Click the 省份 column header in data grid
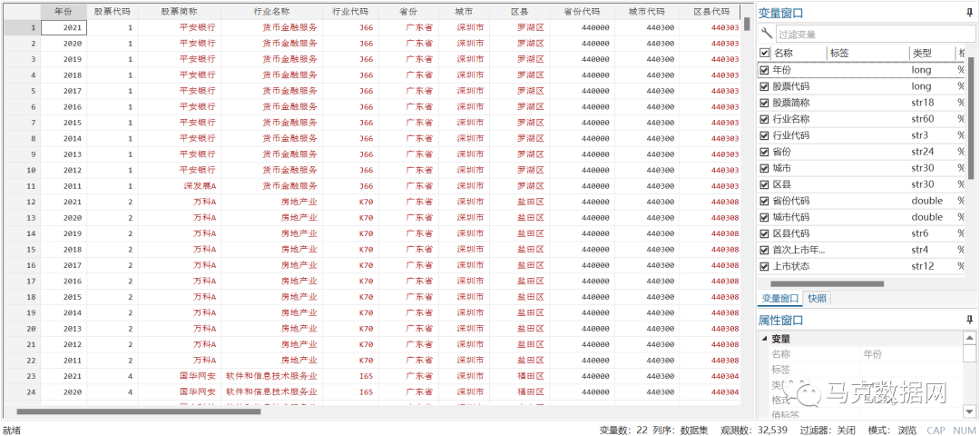This screenshot has width=980, height=436. click(407, 12)
